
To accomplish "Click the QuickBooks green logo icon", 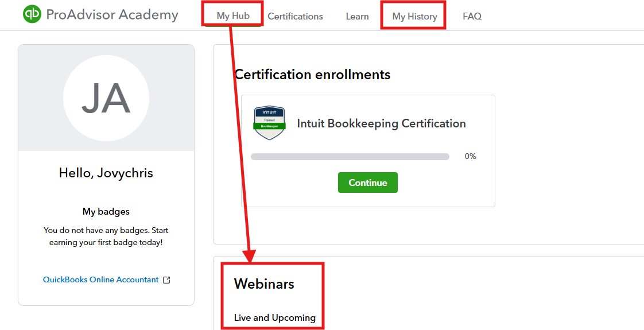I will click(x=32, y=14).
